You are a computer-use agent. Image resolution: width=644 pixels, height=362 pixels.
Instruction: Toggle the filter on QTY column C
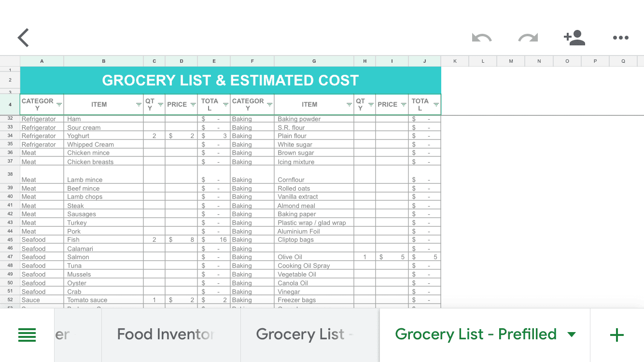pyautogui.click(x=160, y=104)
